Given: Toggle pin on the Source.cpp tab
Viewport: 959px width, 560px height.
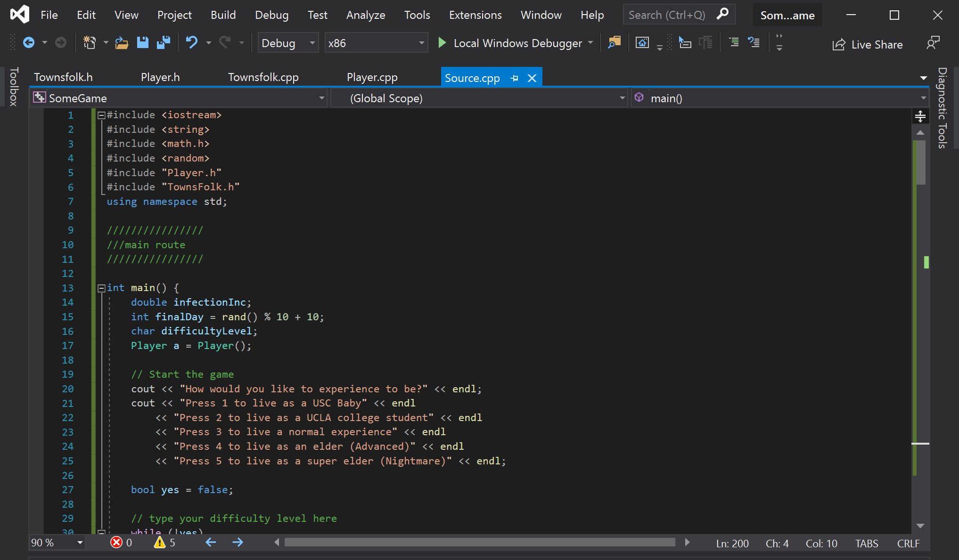Looking at the screenshot, I should (x=515, y=78).
